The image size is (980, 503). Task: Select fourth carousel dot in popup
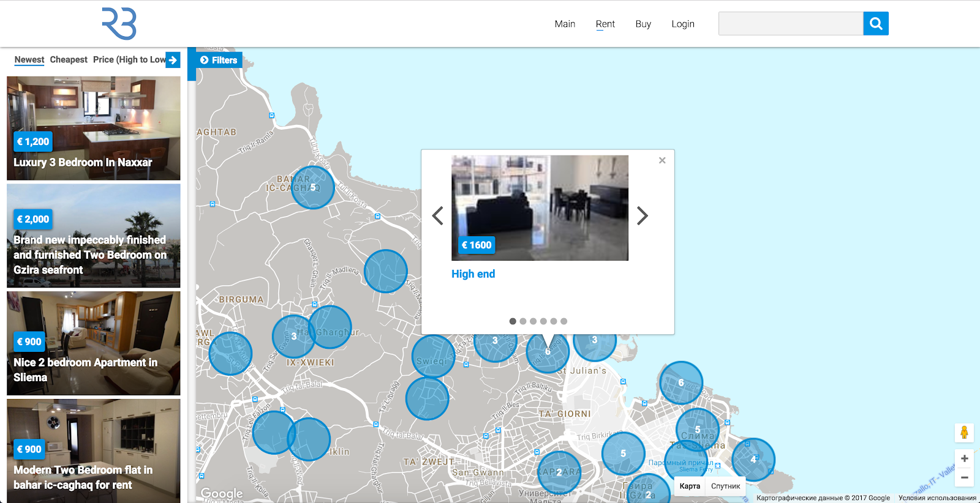[543, 321]
